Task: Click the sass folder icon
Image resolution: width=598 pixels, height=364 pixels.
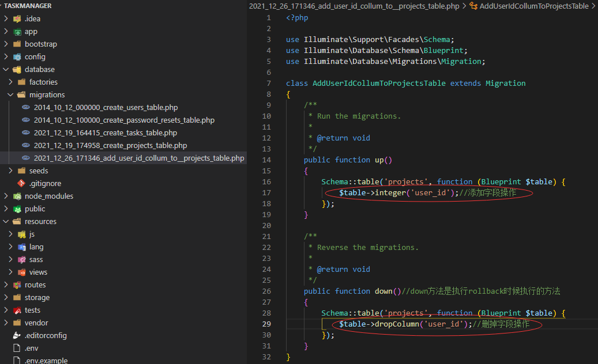Action: tap(22, 259)
